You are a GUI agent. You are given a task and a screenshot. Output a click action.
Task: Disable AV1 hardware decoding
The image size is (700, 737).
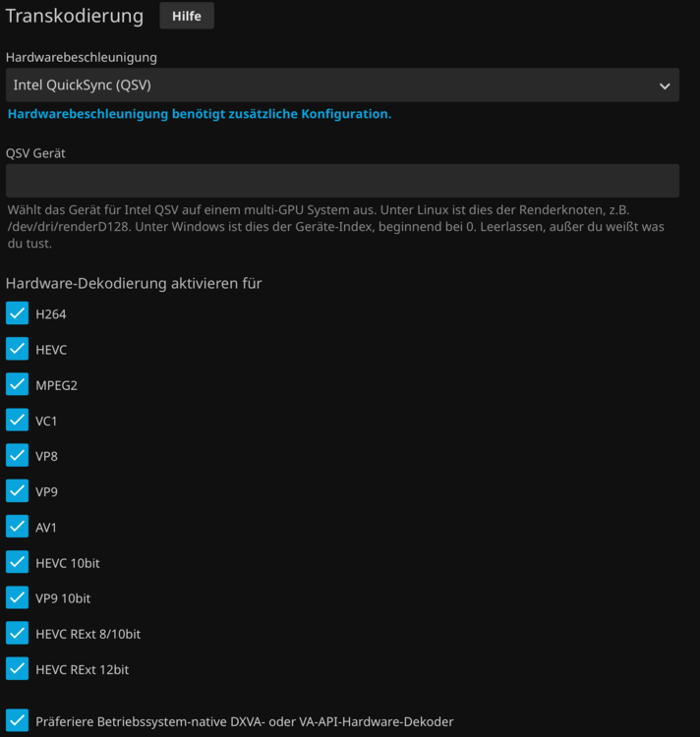[17, 527]
